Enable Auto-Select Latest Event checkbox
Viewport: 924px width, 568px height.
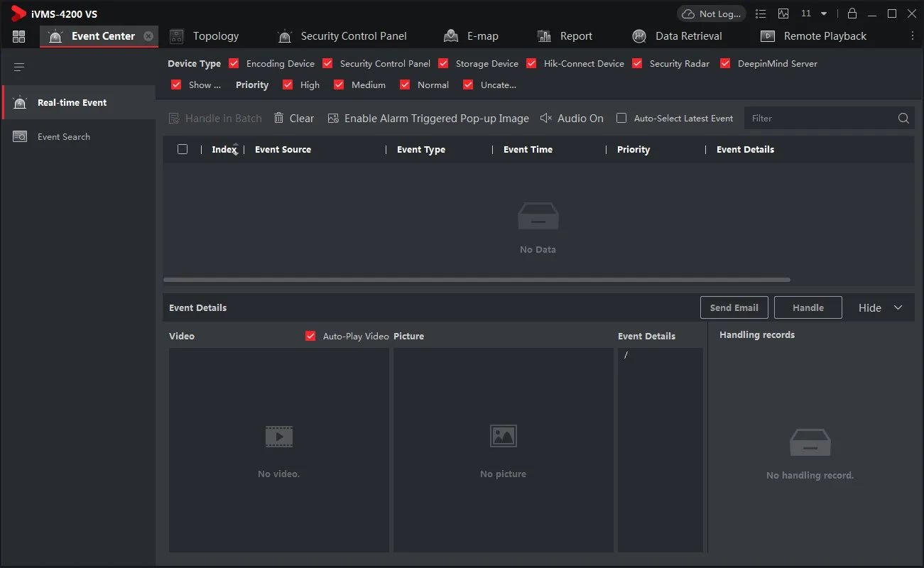coord(621,119)
